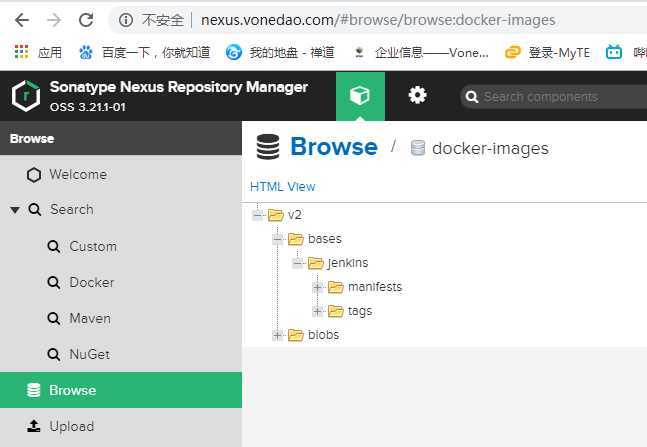
Task: Open the 应用 apps bookmark
Action: point(38,52)
